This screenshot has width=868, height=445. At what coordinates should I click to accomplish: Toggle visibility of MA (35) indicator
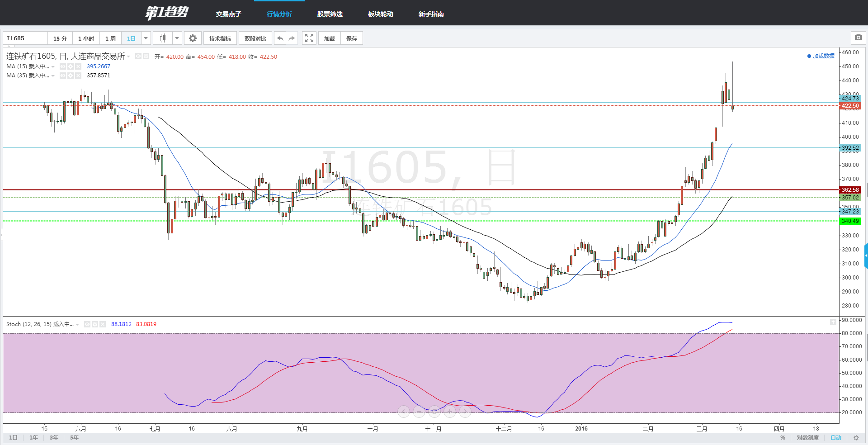click(63, 76)
